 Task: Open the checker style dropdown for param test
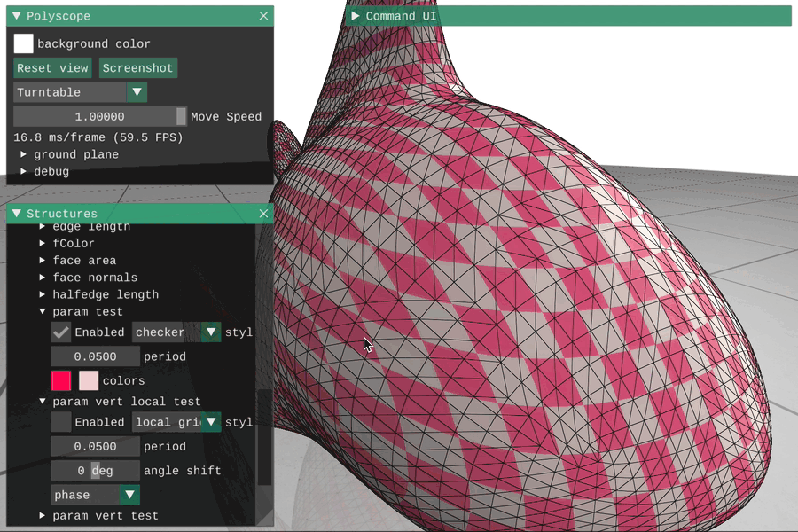[x=210, y=332]
